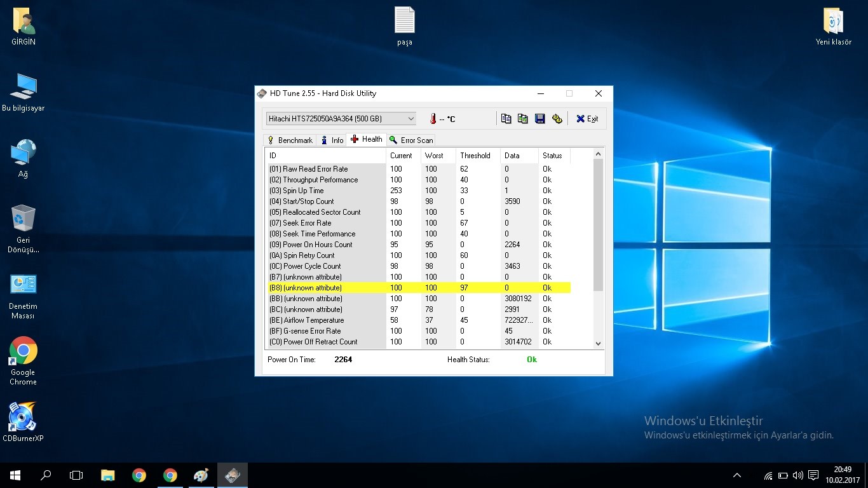
Task: Open Bu bilgisayar desktop icon
Action: 24,93
